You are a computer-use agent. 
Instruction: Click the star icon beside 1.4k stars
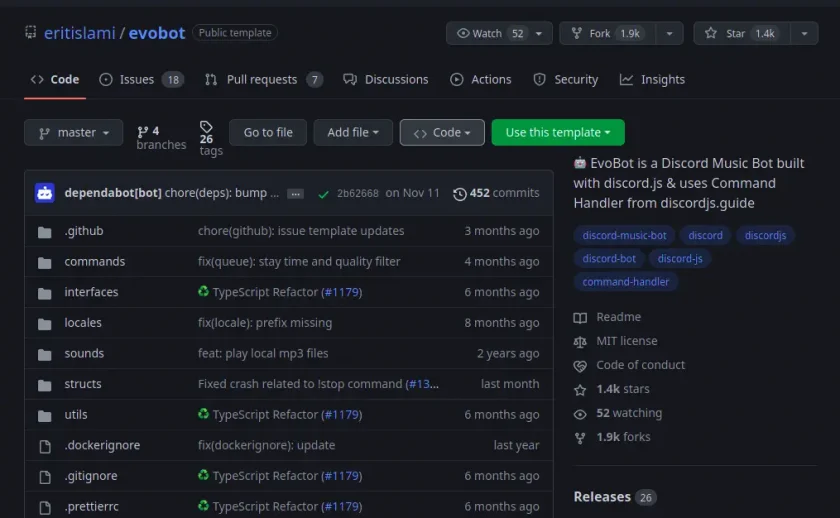[580, 390]
